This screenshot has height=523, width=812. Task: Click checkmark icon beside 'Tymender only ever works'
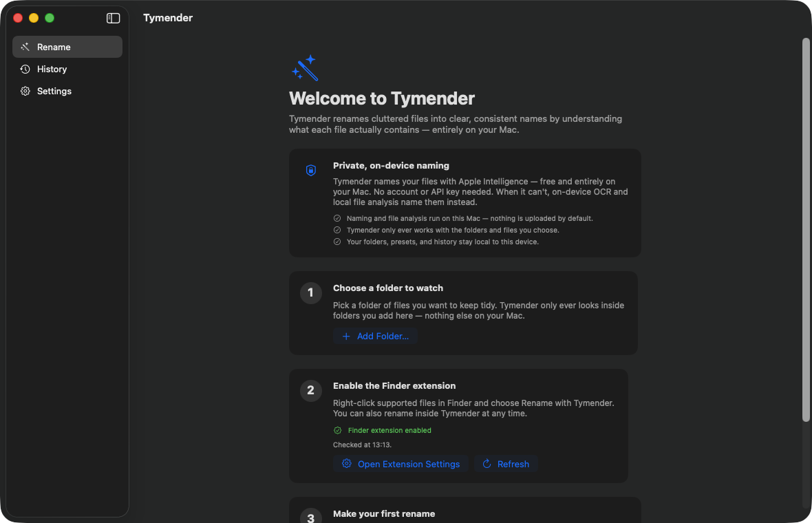[337, 230]
